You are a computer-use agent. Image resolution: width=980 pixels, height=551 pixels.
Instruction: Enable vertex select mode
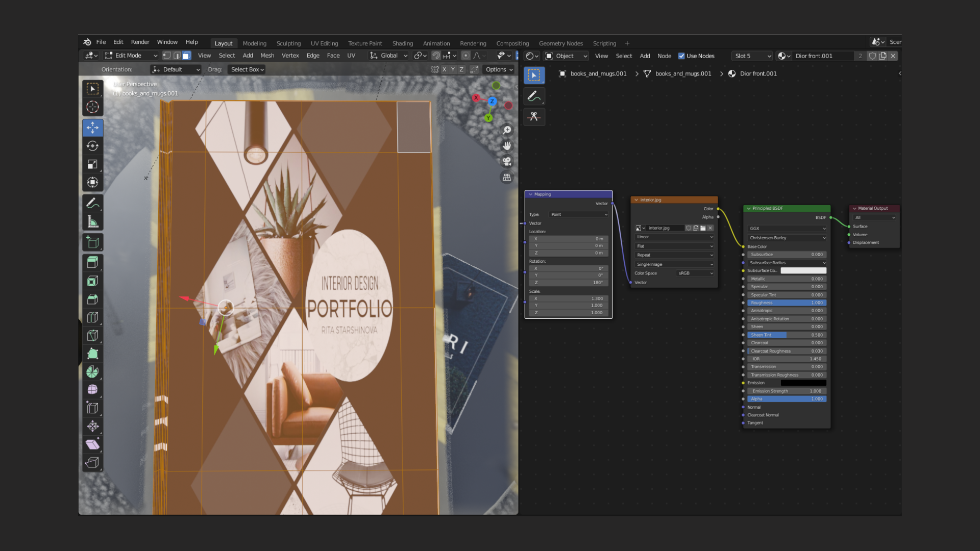(x=167, y=56)
